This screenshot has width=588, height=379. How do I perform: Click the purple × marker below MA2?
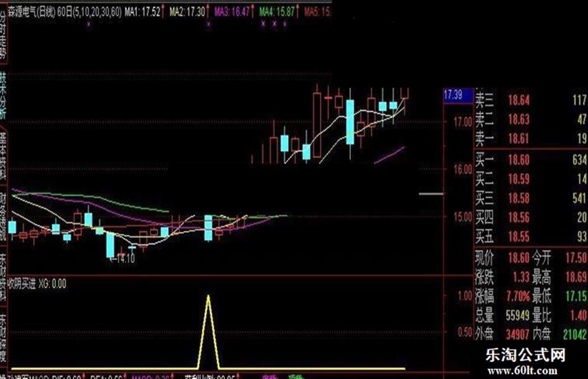209,24
